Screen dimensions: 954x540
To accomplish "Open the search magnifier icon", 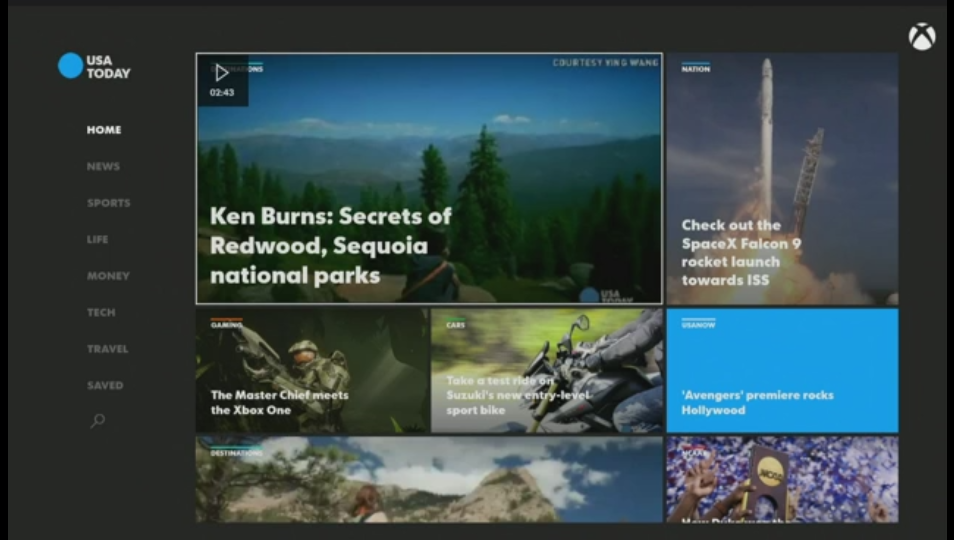I will (x=97, y=421).
